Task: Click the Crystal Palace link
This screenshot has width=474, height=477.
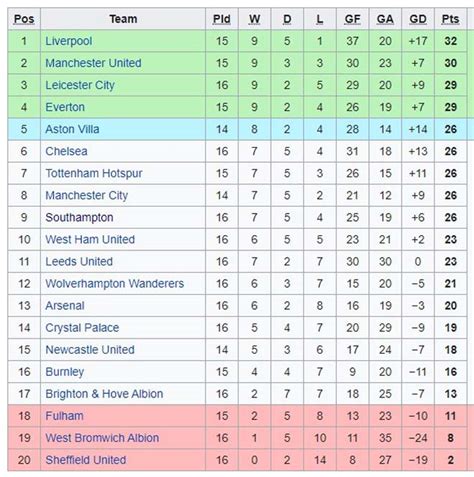Action: 82,327
